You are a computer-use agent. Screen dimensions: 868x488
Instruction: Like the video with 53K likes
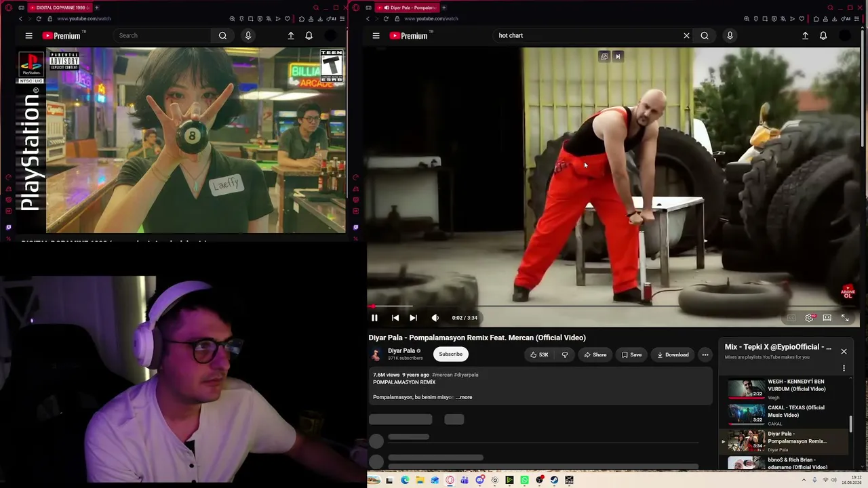coord(539,354)
